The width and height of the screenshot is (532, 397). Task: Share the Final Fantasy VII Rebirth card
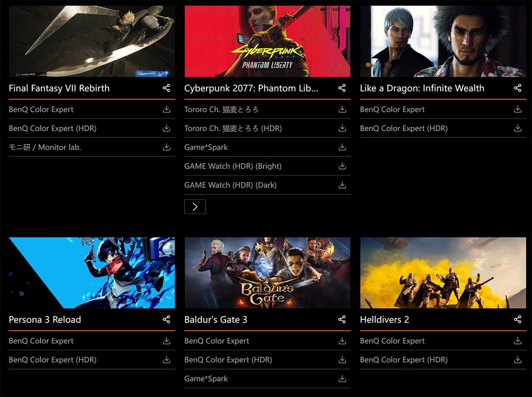[x=166, y=88]
